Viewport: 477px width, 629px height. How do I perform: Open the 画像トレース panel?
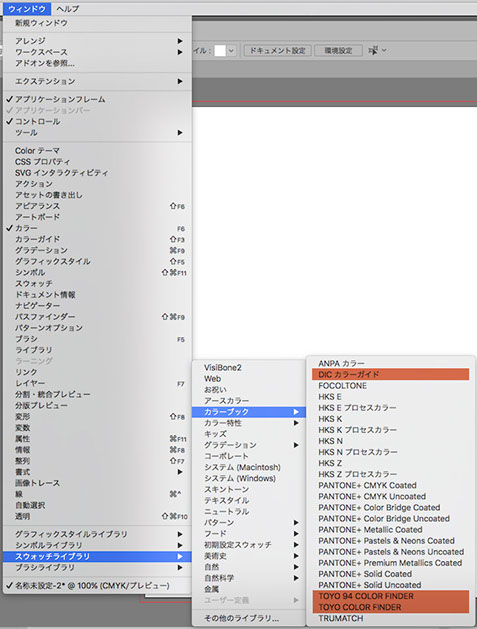pyautogui.click(x=97, y=483)
